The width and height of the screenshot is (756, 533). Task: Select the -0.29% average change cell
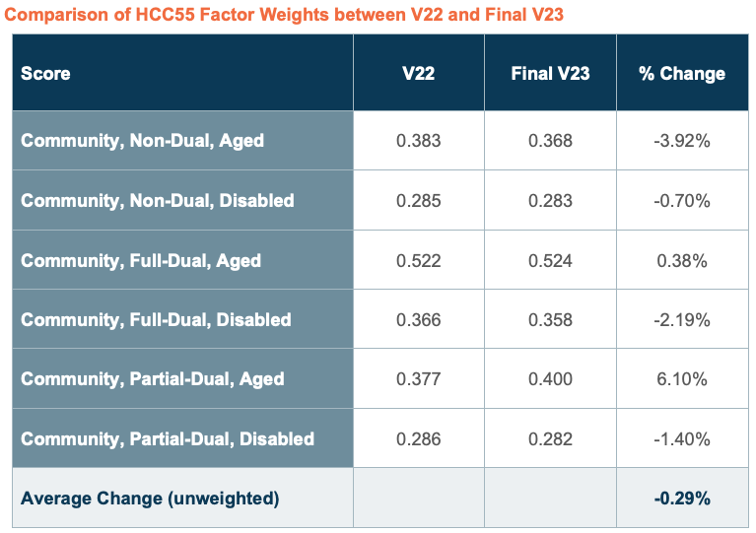pos(681,499)
